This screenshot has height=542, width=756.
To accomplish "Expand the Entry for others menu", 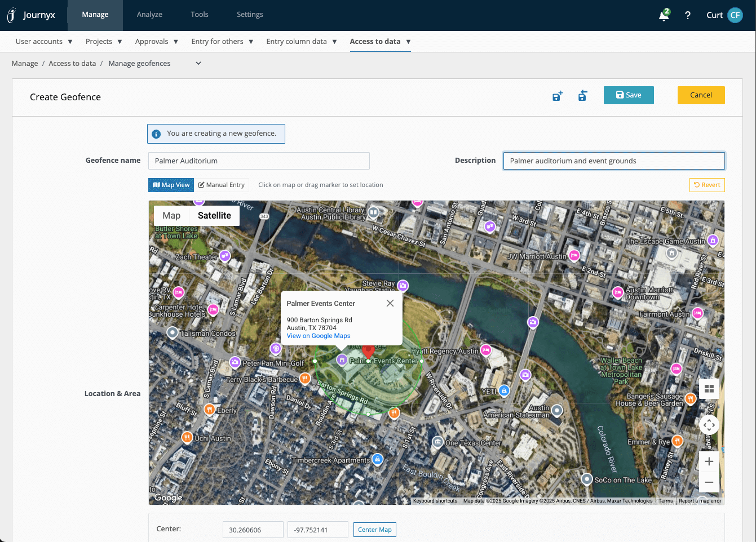I will point(222,41).
